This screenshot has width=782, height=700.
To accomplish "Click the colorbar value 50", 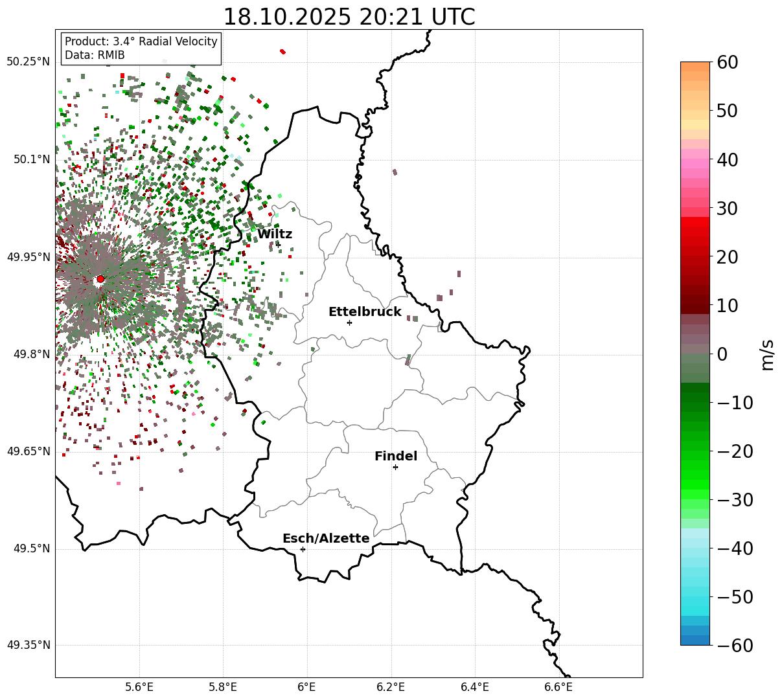I will tap(728, 111).
